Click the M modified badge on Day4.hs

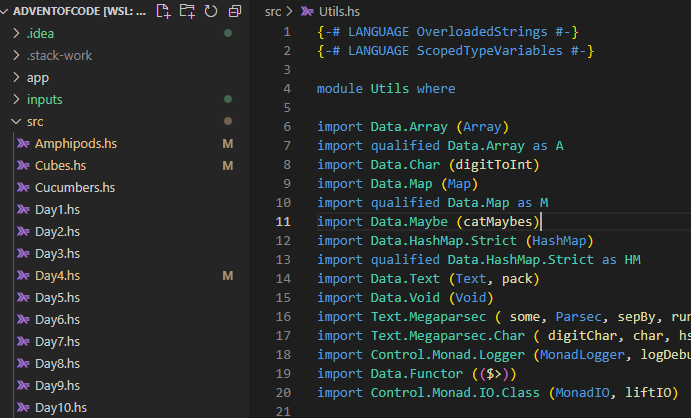click(x=228, y=276)
